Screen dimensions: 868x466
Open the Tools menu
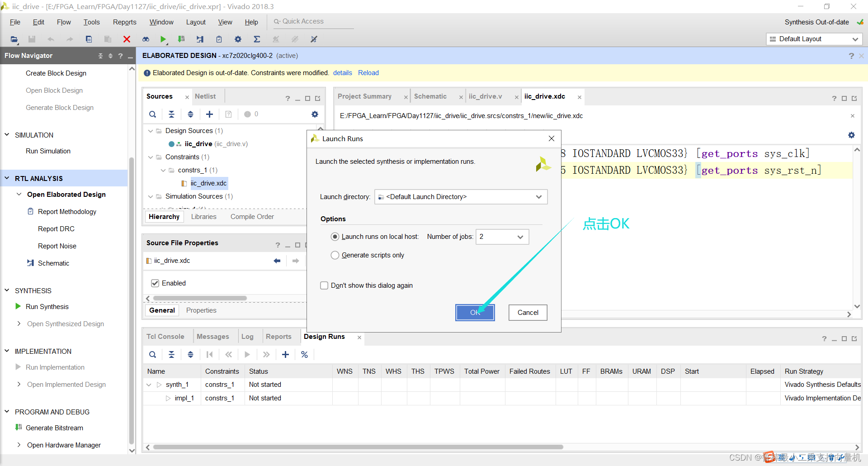pos(91,22)
